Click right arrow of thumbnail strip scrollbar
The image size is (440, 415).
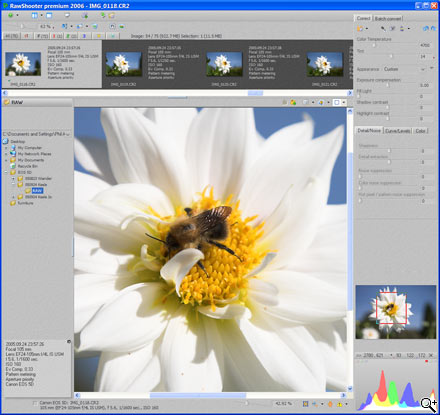[350, 93]
